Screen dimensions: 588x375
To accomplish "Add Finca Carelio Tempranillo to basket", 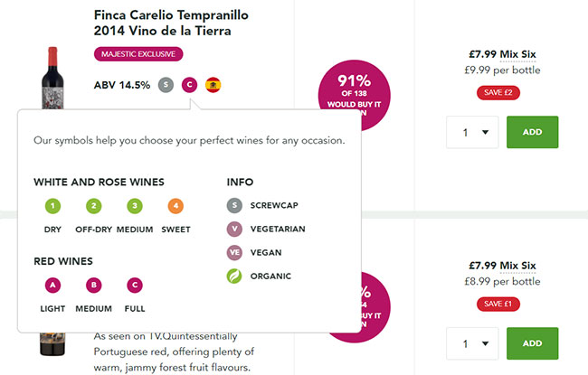I will click(x=532, y=132).
